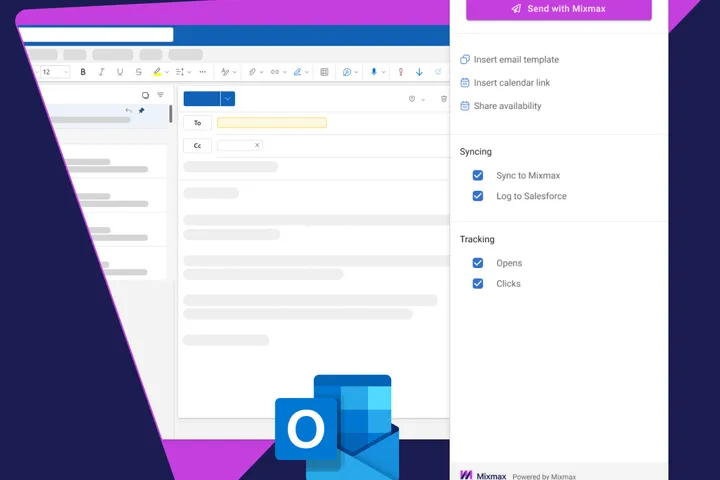This screenshot has height=480, width=720.
Task: Click the dictate microphone icon
Action: tap(374, 72)
